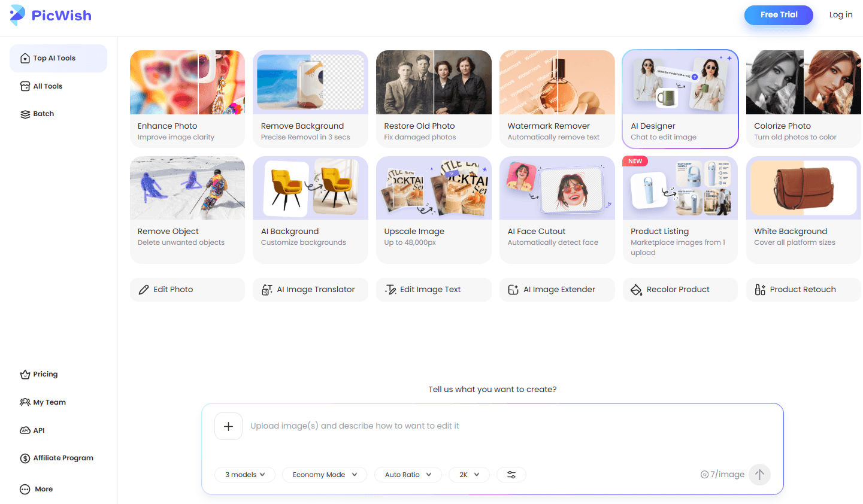Click the API icon in sidebar

coord(25,430)
